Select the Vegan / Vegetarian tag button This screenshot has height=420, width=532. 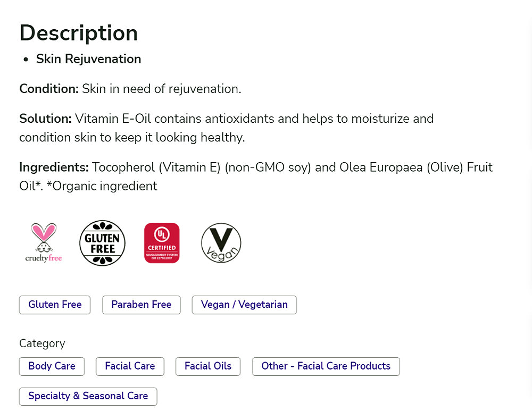coord(244,305)
